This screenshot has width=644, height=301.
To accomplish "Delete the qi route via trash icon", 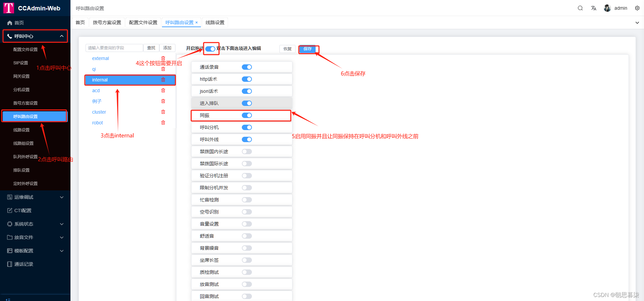I will click(x=163, y=69).
